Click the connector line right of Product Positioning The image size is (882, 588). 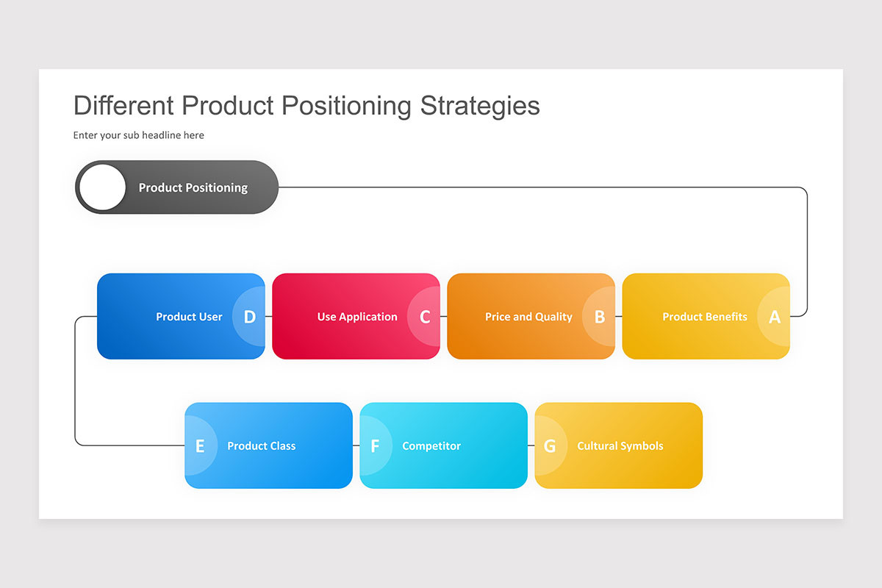(542, 187)
